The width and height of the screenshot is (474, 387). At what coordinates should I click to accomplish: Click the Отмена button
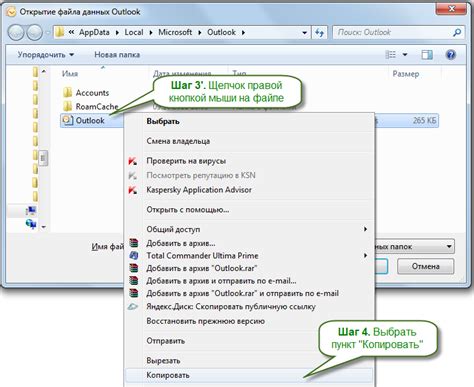425,266
